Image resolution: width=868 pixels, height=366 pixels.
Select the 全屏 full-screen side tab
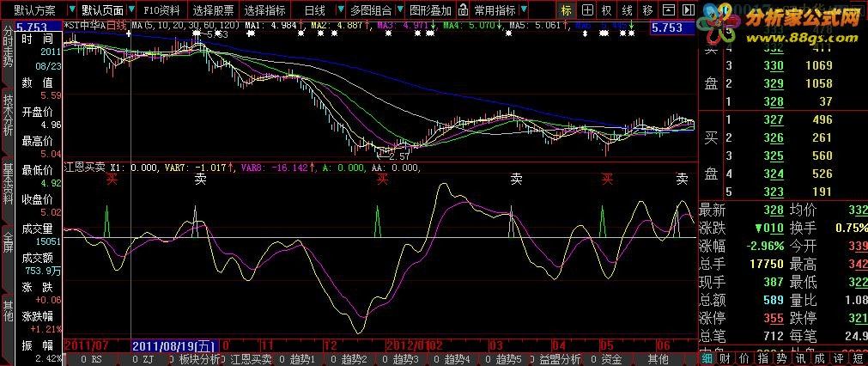click(x=7, y=244)
